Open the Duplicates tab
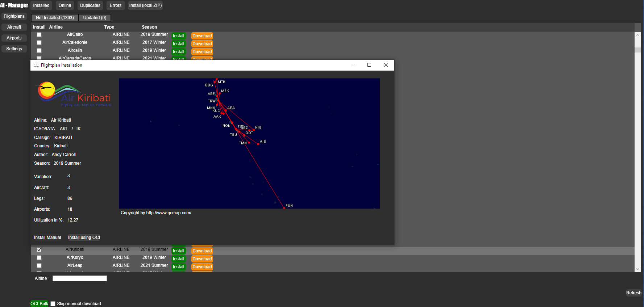This screenshot has width=644, height=307. tap(90, 5)
